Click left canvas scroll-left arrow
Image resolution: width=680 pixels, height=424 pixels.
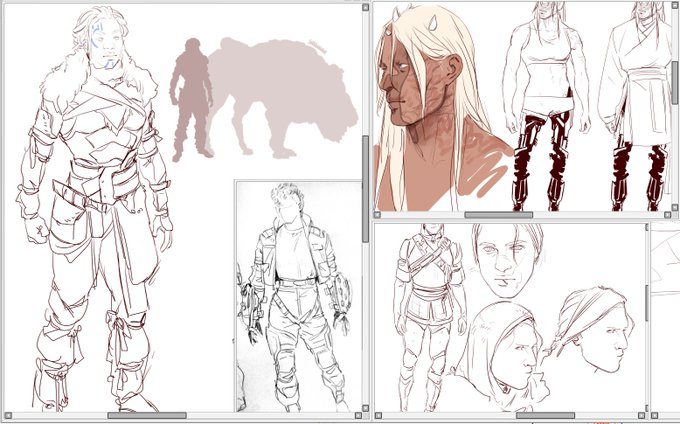click(8, 415)
